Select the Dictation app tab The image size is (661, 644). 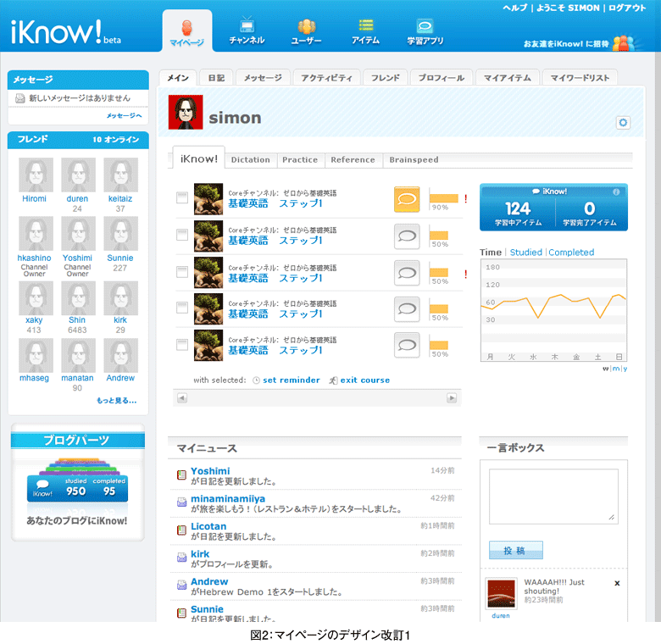coord(250,160)
